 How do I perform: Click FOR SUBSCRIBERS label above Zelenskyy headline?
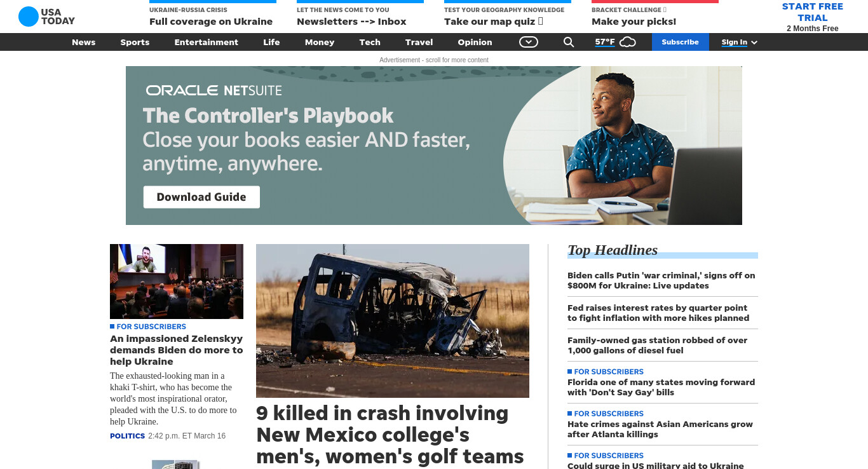pos(151,326)
